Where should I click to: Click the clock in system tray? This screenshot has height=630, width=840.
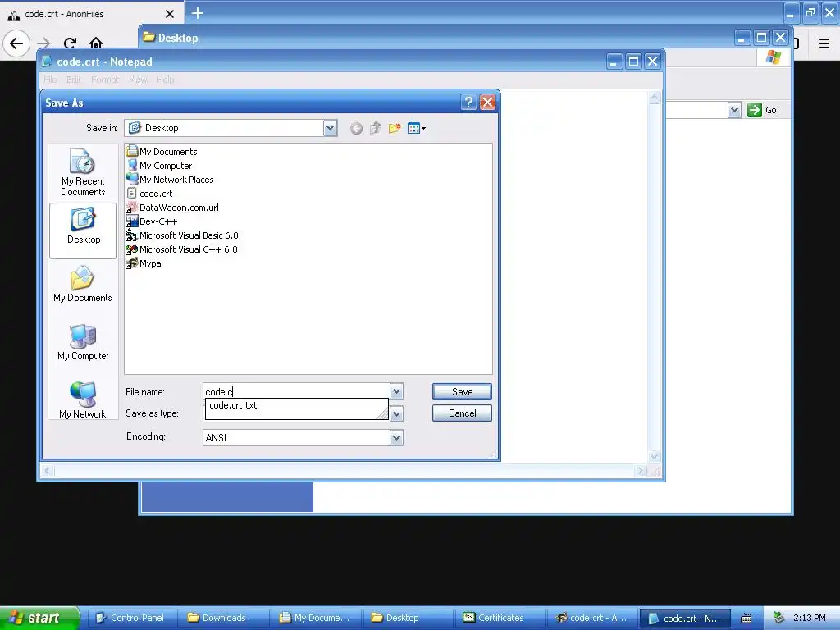pyautogui.click(x=809, y=618)
